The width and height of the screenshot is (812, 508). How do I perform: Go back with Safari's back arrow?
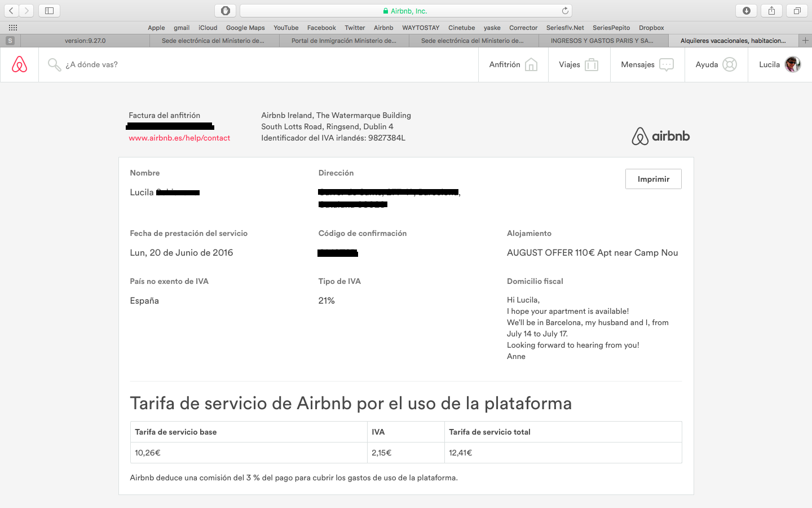(11, 11)
